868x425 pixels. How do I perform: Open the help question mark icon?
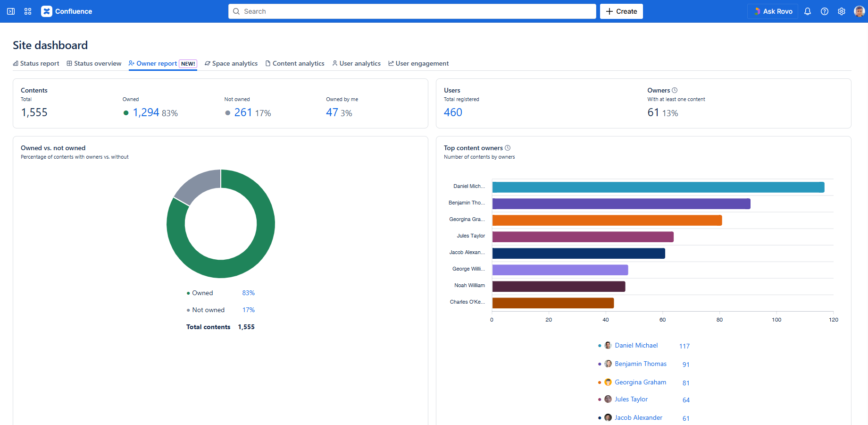point(825,11)
